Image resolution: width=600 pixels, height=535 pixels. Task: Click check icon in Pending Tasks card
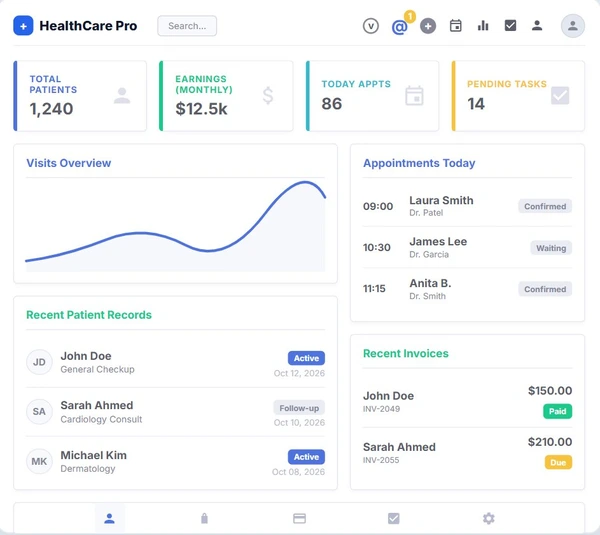(x=560, y=96)
